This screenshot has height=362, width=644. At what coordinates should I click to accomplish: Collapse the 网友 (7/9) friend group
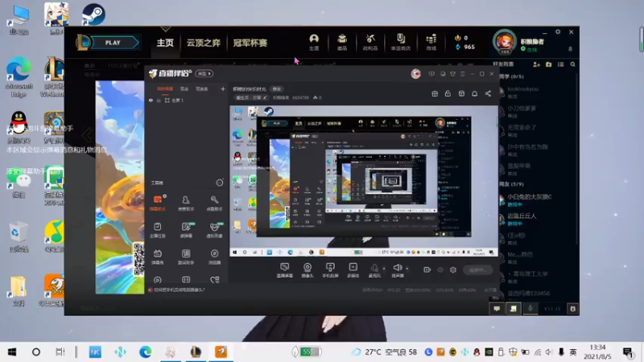click(x=511, y=184)
